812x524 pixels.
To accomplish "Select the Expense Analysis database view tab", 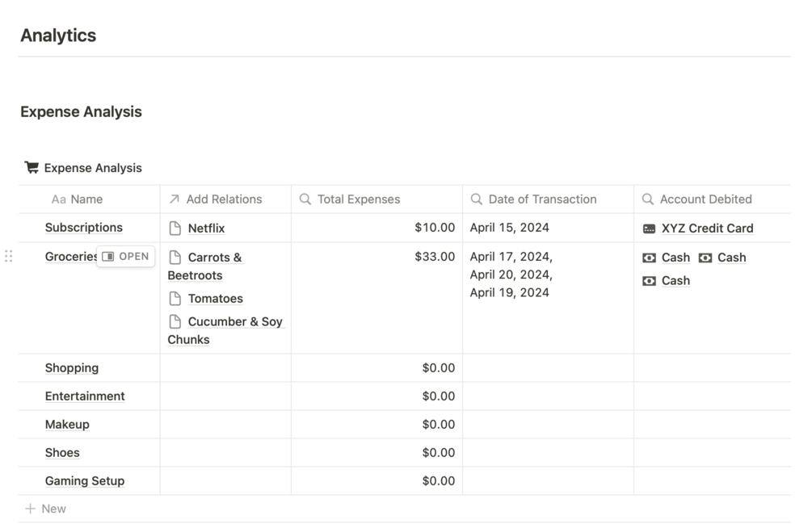I will [92, 168].
